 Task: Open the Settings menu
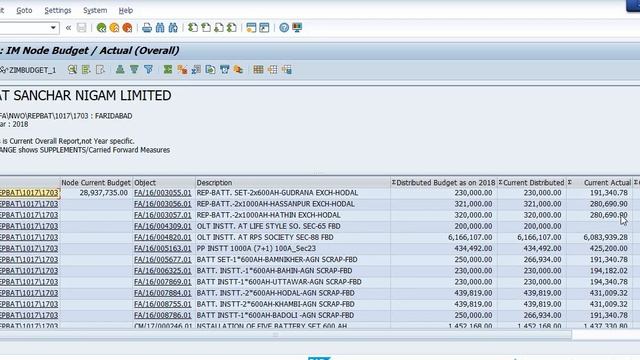pyautogui.click(x=58, y=10)
